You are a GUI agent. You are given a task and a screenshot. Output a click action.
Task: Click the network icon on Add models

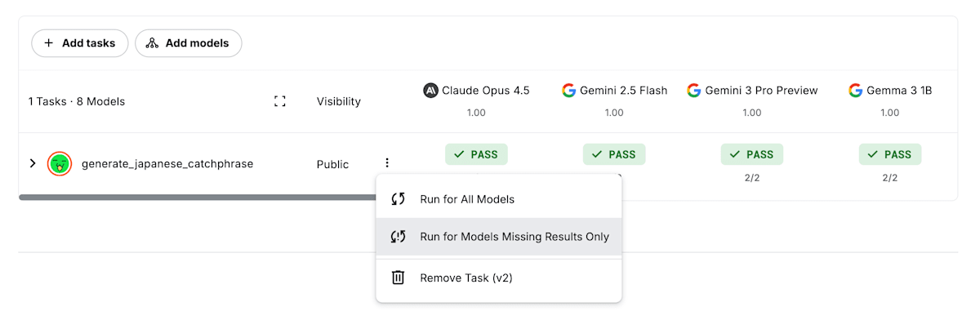tap(152, 43)
